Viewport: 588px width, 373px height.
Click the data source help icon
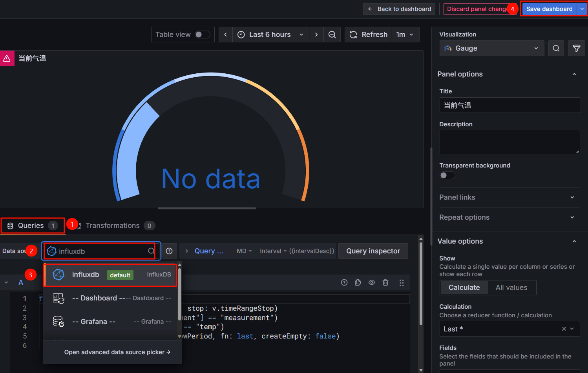pos(169,251)
